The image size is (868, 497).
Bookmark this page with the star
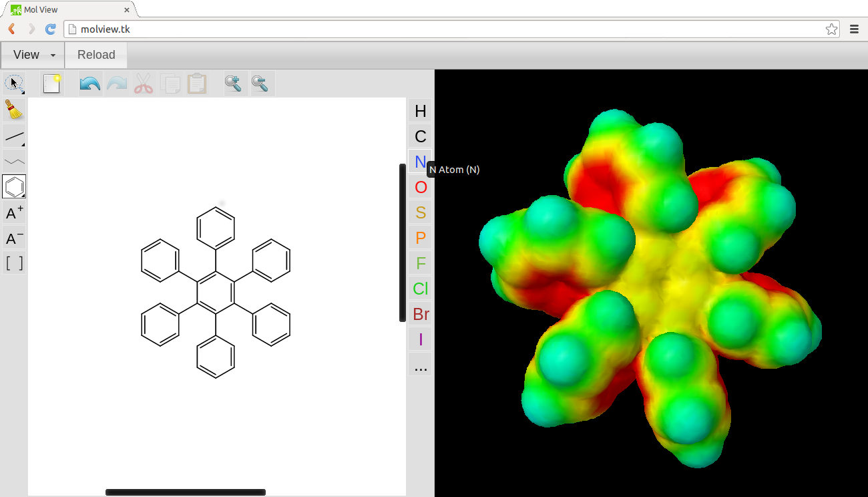831,29
